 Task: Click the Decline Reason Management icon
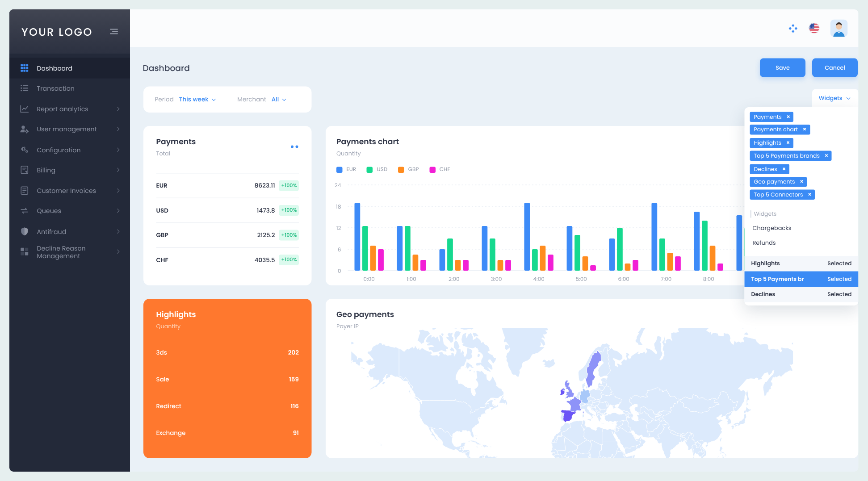click(x=25, y=252)
